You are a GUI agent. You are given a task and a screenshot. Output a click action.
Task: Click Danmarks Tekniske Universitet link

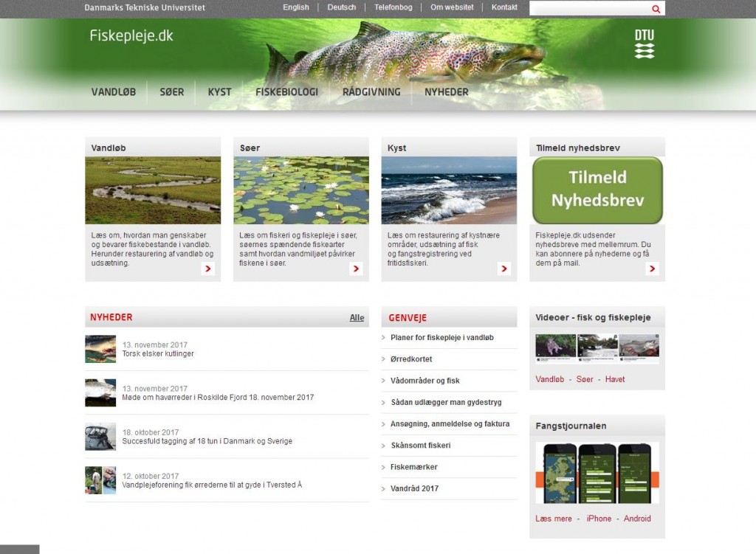[x=145, y=7]
